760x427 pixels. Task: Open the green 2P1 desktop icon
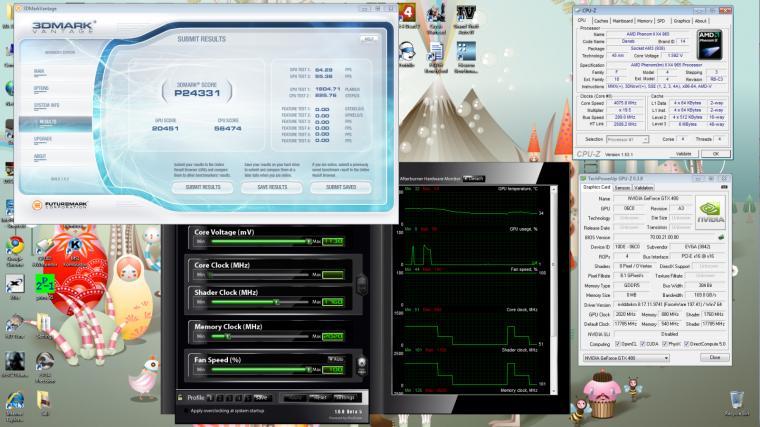[45, 284]
